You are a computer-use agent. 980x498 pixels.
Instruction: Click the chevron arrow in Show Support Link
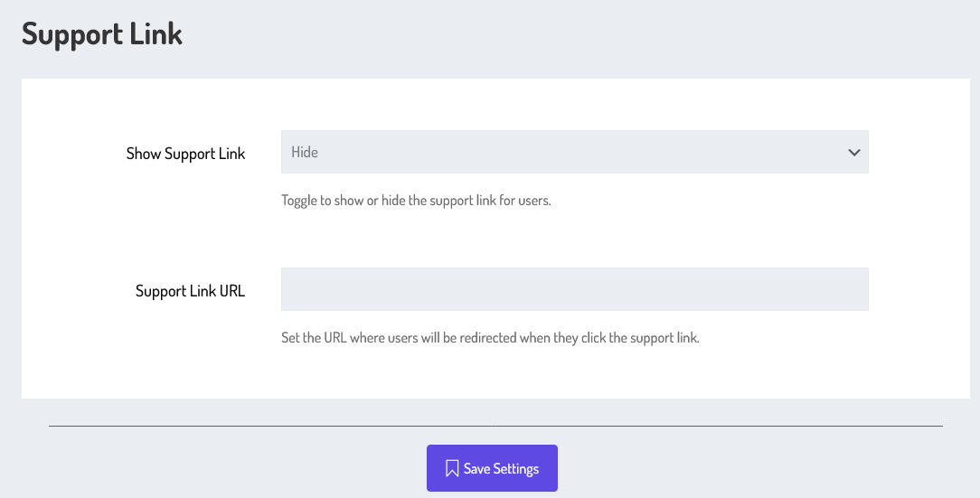(853, 153)
